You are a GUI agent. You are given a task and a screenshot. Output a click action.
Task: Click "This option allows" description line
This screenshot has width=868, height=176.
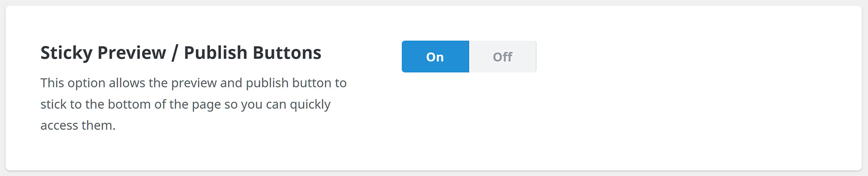(193, 83)
